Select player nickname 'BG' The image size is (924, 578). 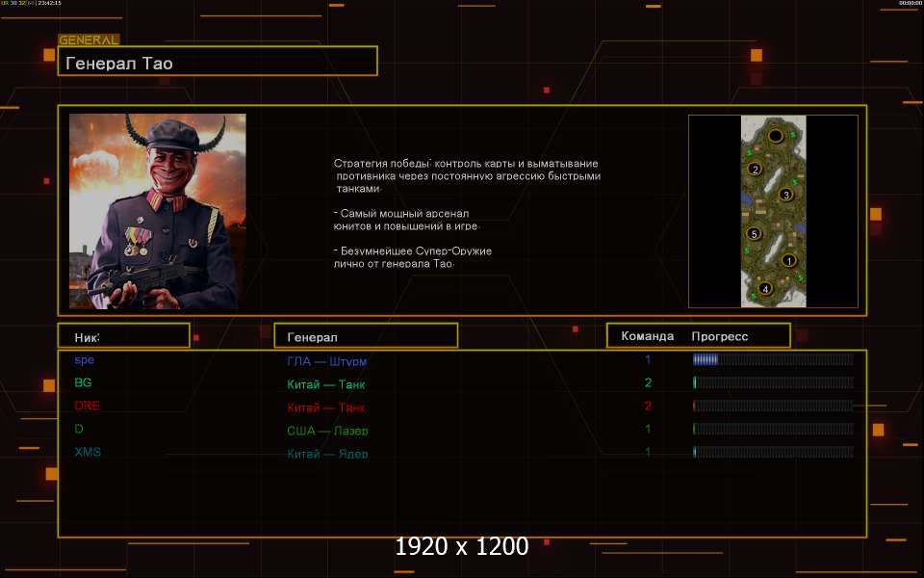pyautogui.click(x=83, y=382)
